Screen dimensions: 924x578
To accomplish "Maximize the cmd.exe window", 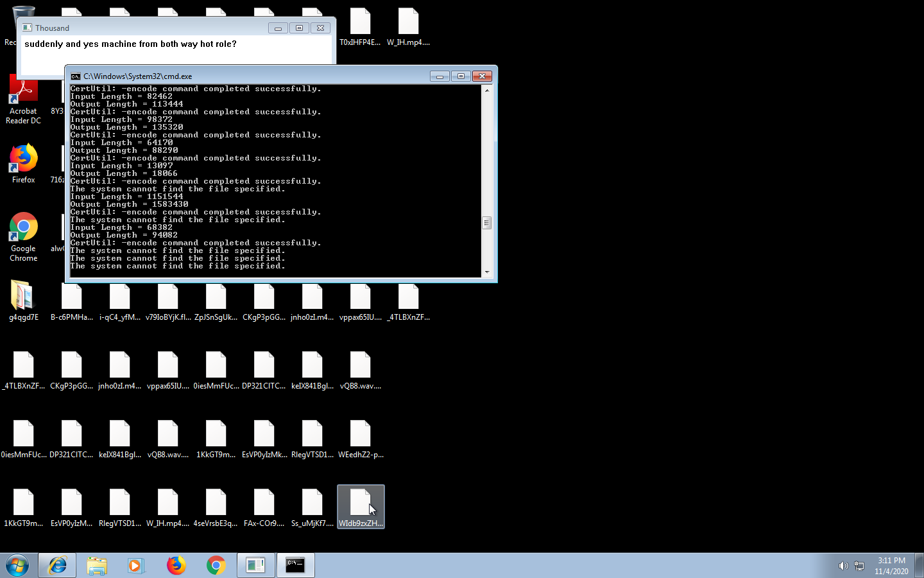I will tap(461, 76).
